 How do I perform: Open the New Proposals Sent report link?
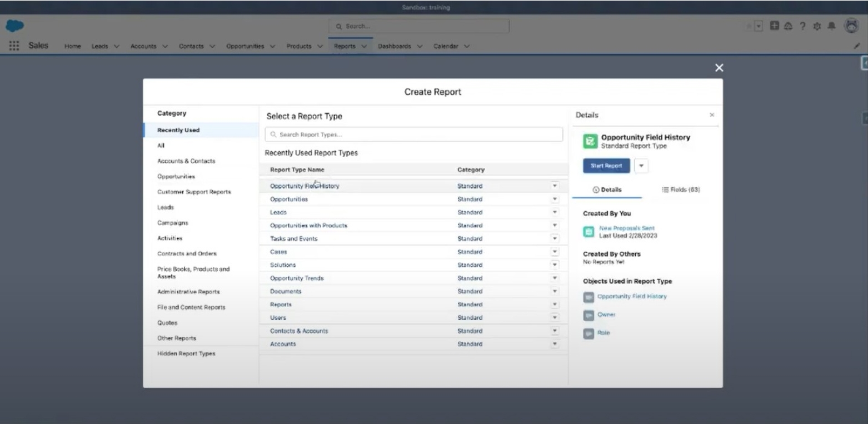click(x=626, y=228)
